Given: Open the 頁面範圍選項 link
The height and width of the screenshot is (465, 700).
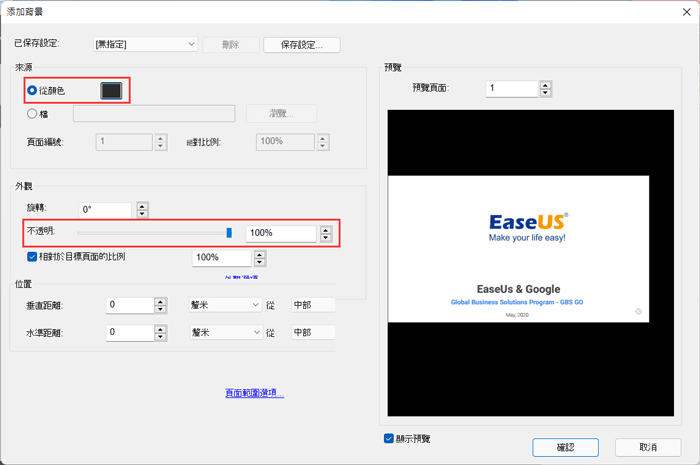Looking at the screenshot, I should coord(254,393).
